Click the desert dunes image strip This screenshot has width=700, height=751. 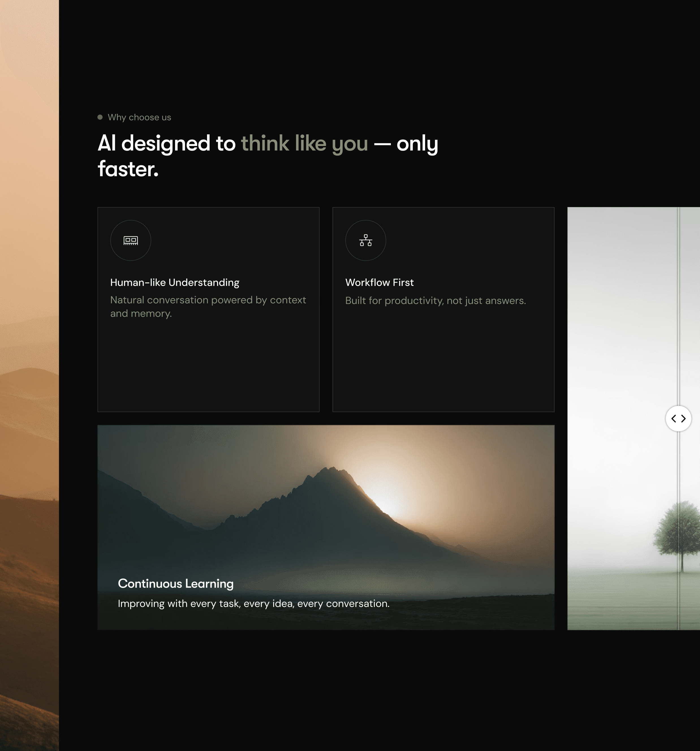(x=29, y=378)
